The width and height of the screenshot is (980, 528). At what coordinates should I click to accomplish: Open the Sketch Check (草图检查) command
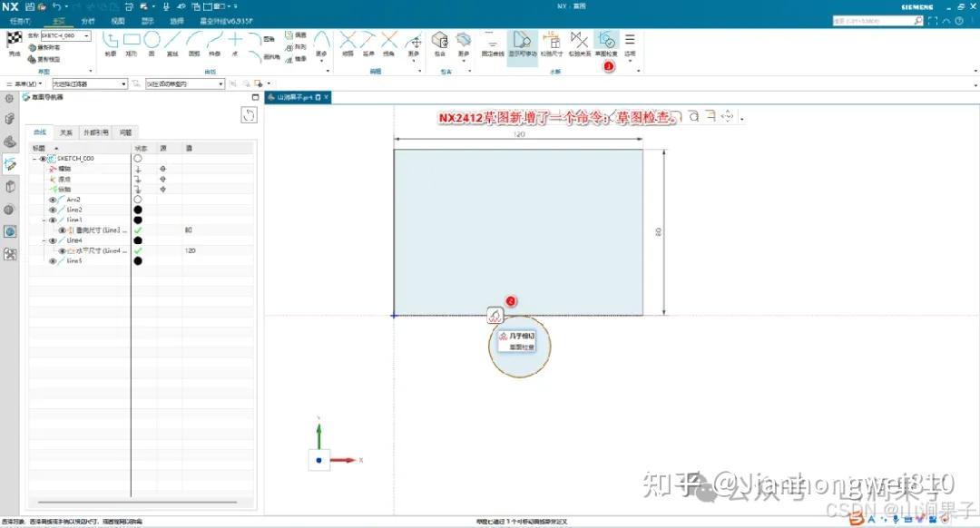[x=608, y=41]
